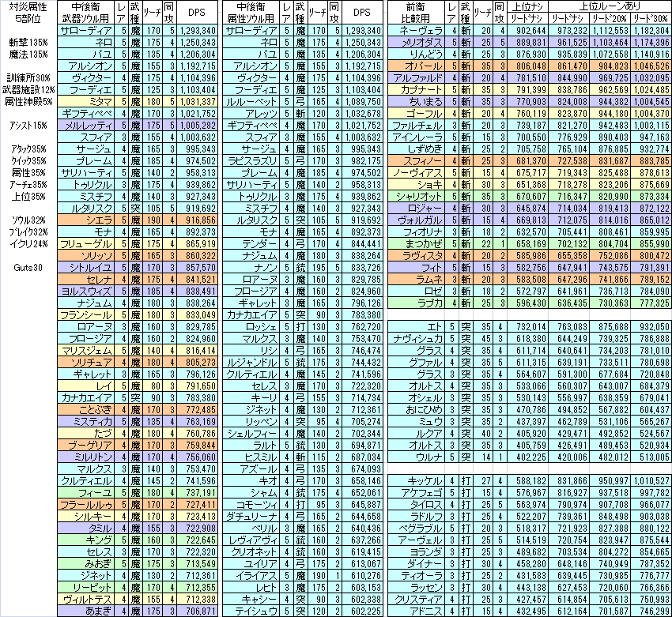Click the フリューゲル name cell

tap(85, 244)
